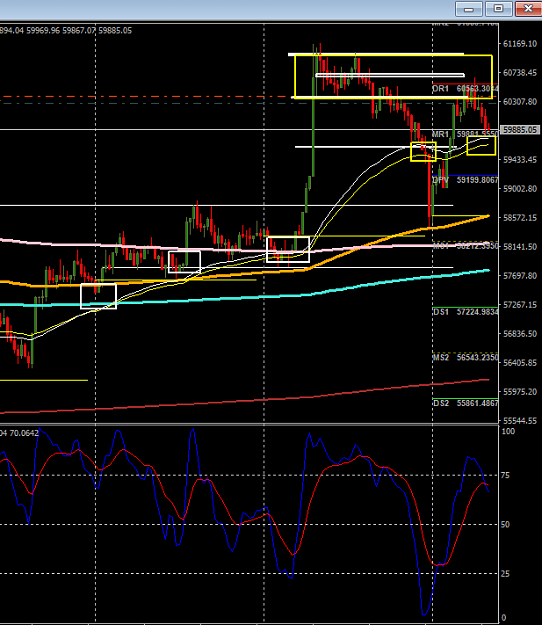Viewport: 542px width, 625px height.
Task: Maximize the chart window
Action: click(499, 8)
